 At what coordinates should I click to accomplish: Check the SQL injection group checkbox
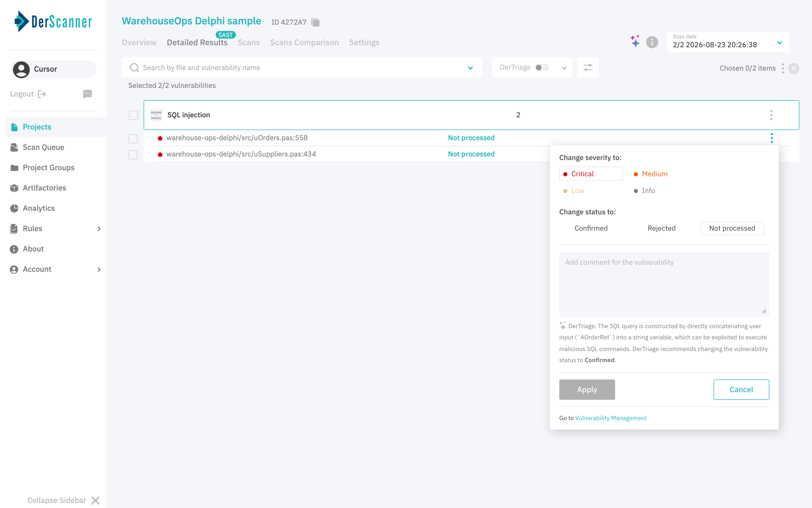click(133, 115)
